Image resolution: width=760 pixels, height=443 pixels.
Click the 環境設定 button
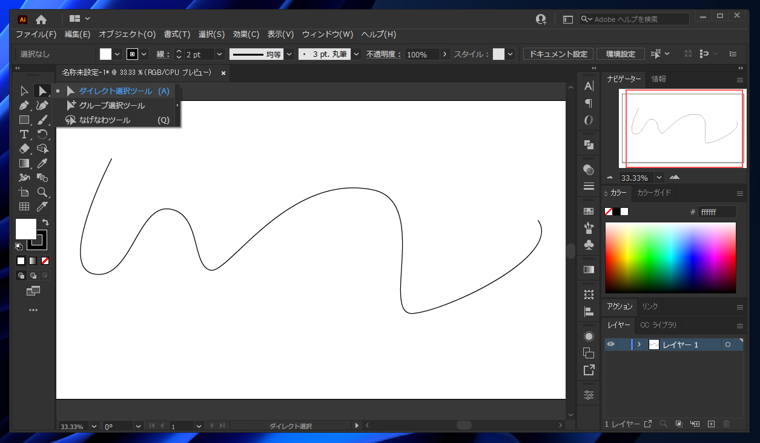620,54
